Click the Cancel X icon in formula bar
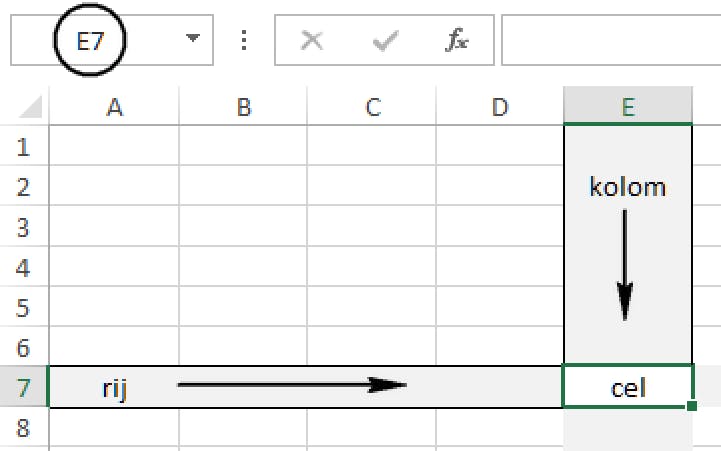This screenshot has width=721, height=451. click(x=312, y=41)
